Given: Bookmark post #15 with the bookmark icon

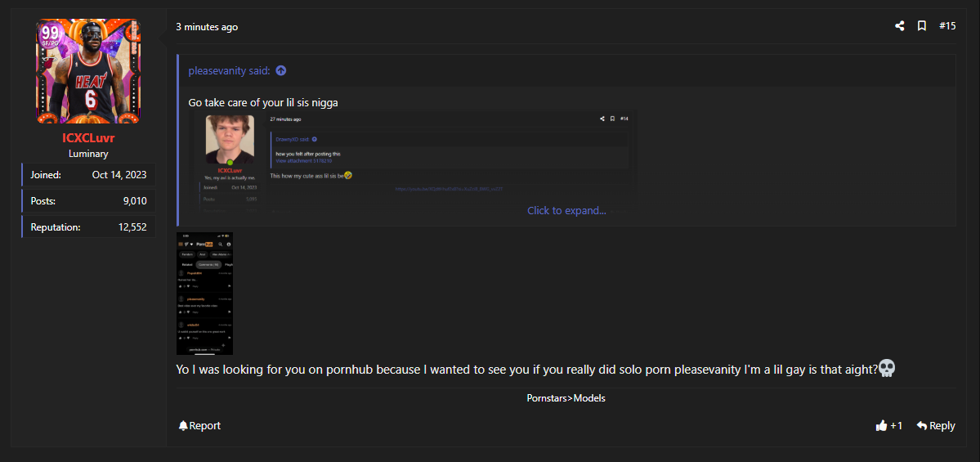Looking at the screenshot, I should [x=921, y=26].
